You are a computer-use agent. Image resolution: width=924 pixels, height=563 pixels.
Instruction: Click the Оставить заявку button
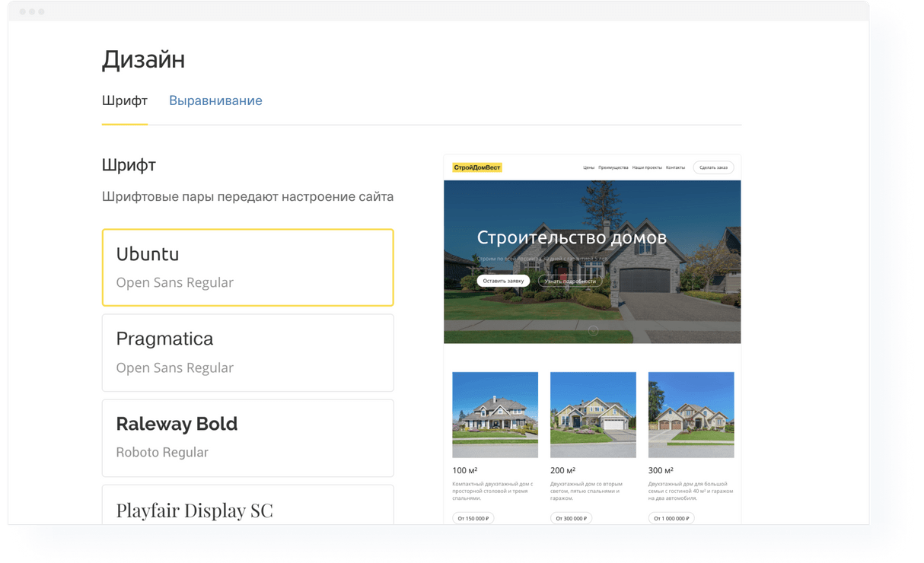click(503, 281)
